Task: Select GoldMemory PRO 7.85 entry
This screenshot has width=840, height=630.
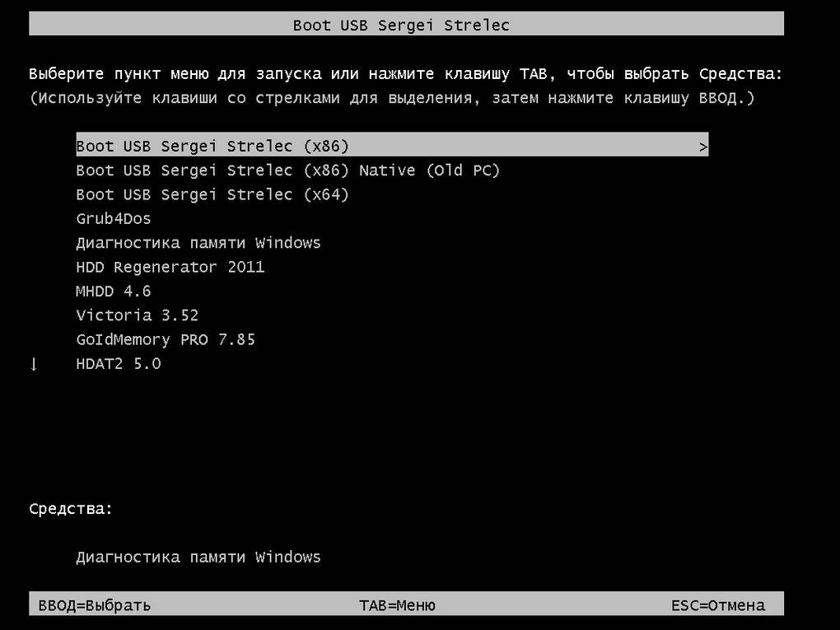Action: coord(166,339)
